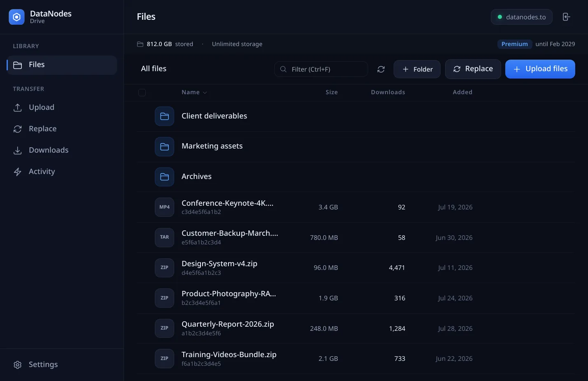
Task: Click the 4,471 downloads value
Action: pos(397,268)
